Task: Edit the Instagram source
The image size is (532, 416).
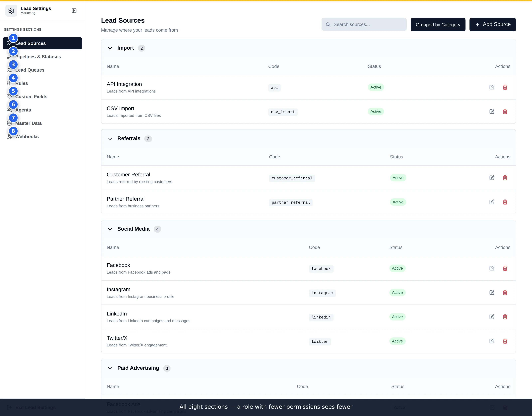Action: point(492,293)
